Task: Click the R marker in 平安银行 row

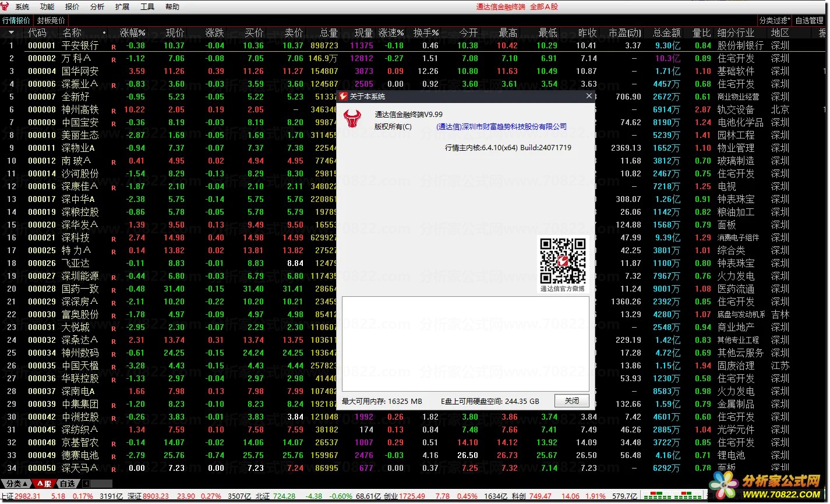Action: [114, 46]
